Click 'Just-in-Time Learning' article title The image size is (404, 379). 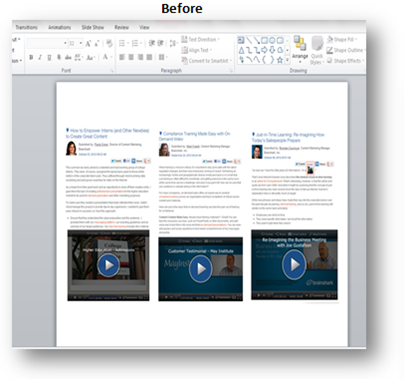[x=288, y=137]
